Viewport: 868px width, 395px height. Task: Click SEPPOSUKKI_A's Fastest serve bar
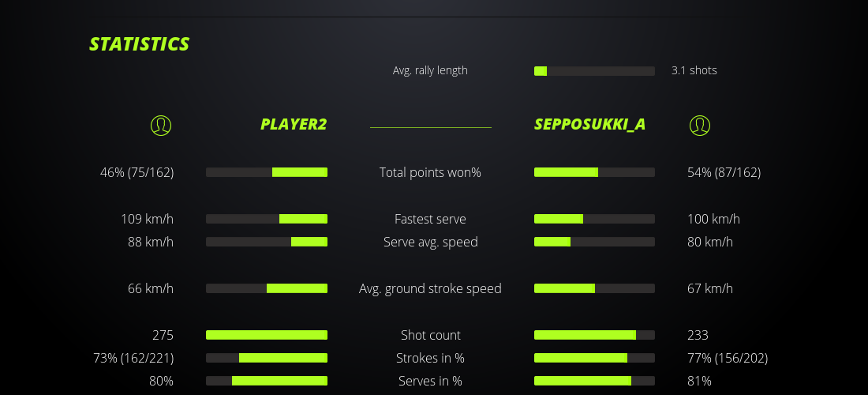(594, 219)
